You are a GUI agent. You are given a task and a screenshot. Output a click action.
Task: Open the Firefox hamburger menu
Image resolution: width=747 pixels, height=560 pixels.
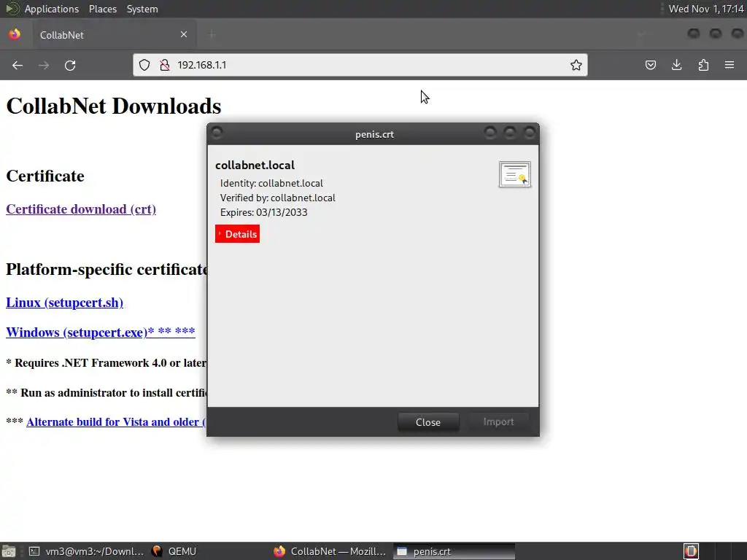pos(729,65)
